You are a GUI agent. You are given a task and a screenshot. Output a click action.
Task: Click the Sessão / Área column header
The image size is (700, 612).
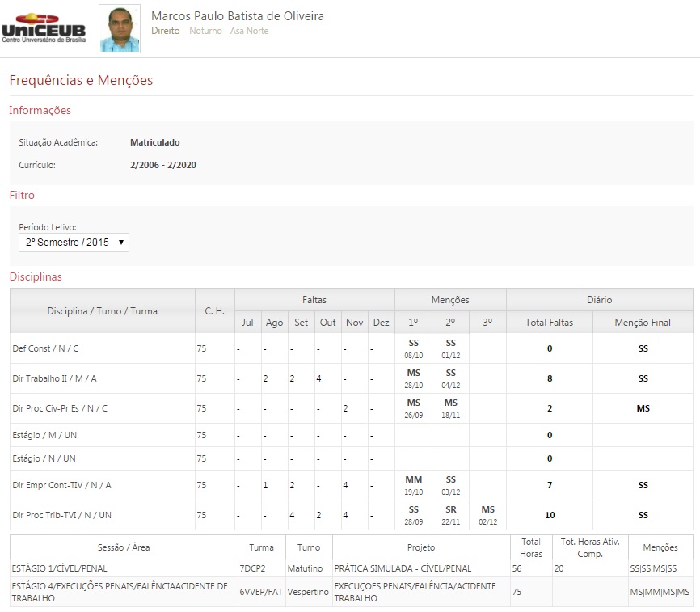pos(124,547)
